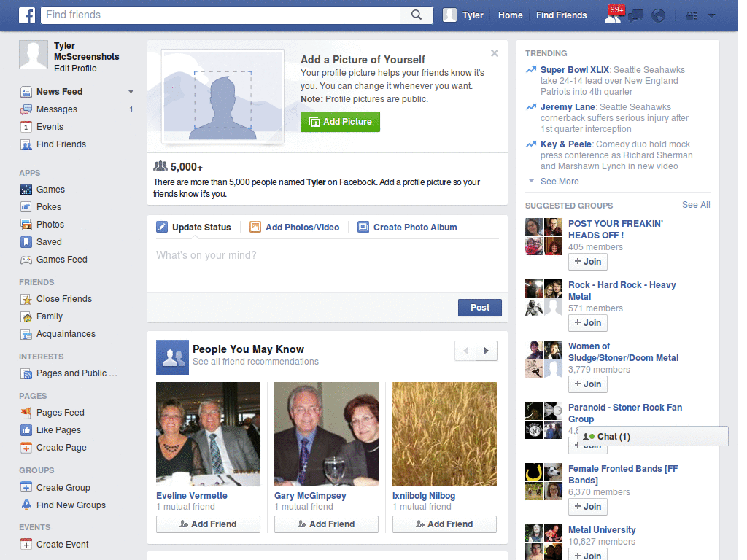The image size is (747, 560).
Task: Click the search magnifier icon
Action: [x=417, y=15]
